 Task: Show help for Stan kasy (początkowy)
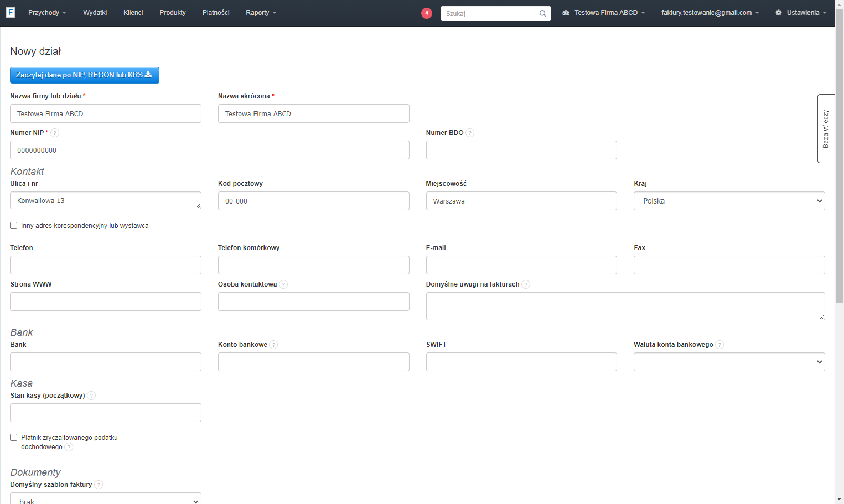(x=91, y=396)
